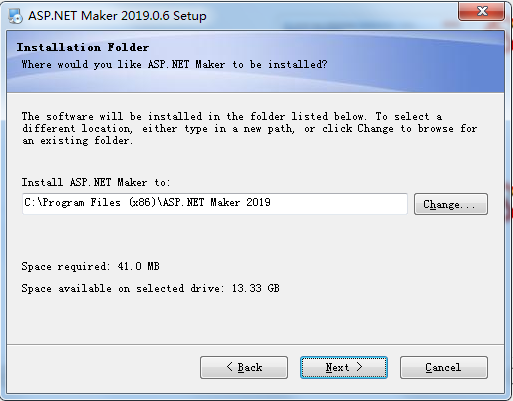Viewport: 513px width, 401px height.
Task: Click the 'The software will be installed' paragraph
Action: point(249,128)
